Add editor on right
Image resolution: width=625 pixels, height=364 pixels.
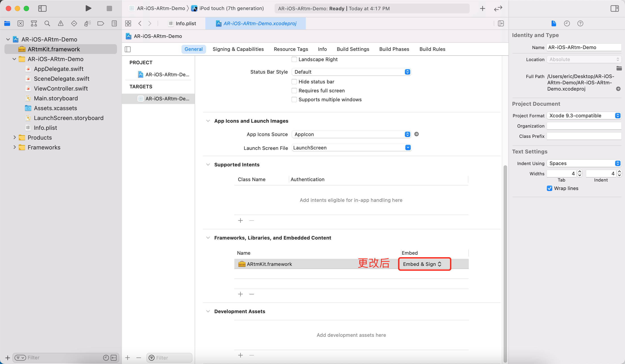(501, 24)
